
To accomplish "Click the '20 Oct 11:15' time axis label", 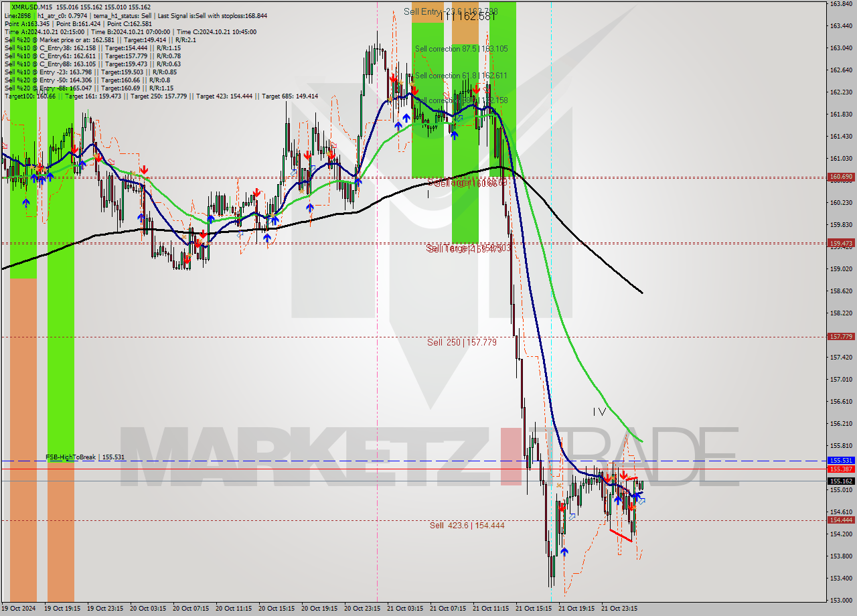I will [234, 609].
